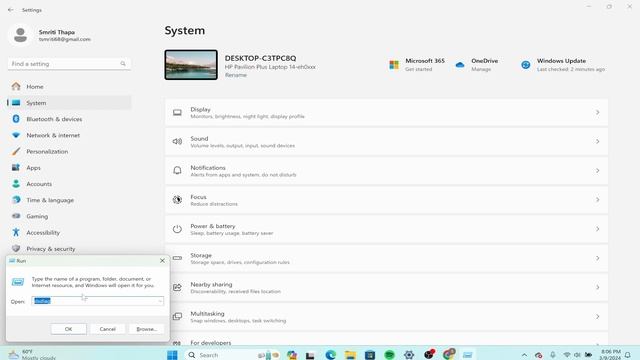Open the notification bell in the taskbar
640x360 pixels.
(x=628, y=355)
